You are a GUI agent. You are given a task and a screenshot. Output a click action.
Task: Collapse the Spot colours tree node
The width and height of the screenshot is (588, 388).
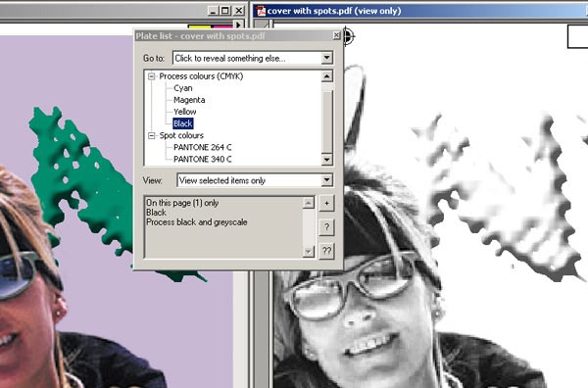[152, 136]
